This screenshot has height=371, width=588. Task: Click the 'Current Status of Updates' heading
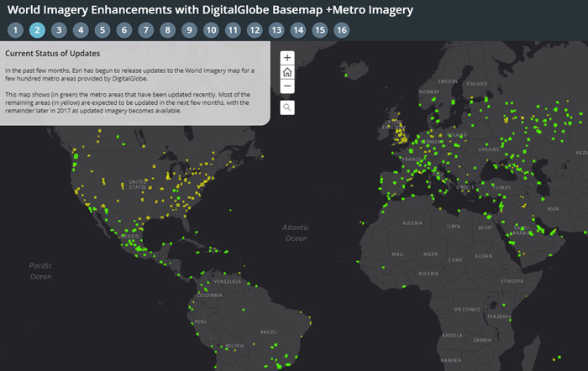52,54
